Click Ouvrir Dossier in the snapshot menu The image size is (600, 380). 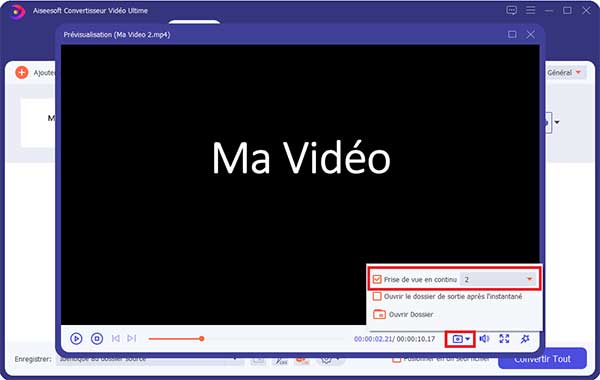click(411, 315)
